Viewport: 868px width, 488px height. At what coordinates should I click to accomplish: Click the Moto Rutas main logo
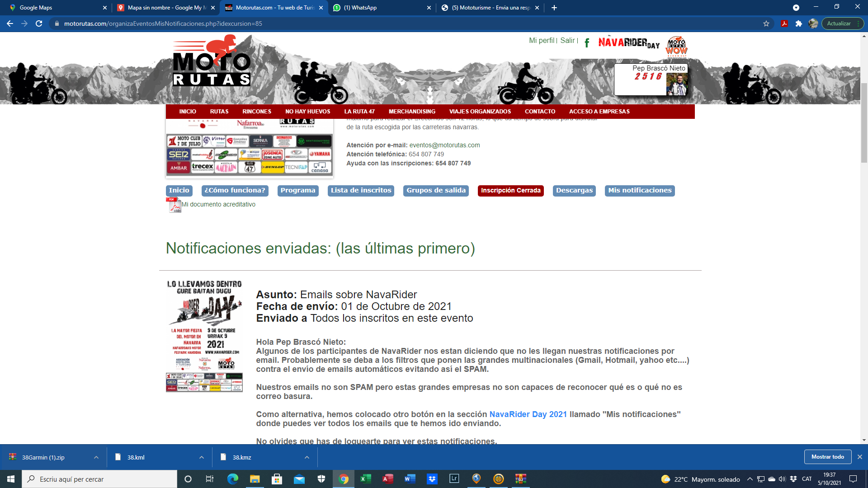212,61
